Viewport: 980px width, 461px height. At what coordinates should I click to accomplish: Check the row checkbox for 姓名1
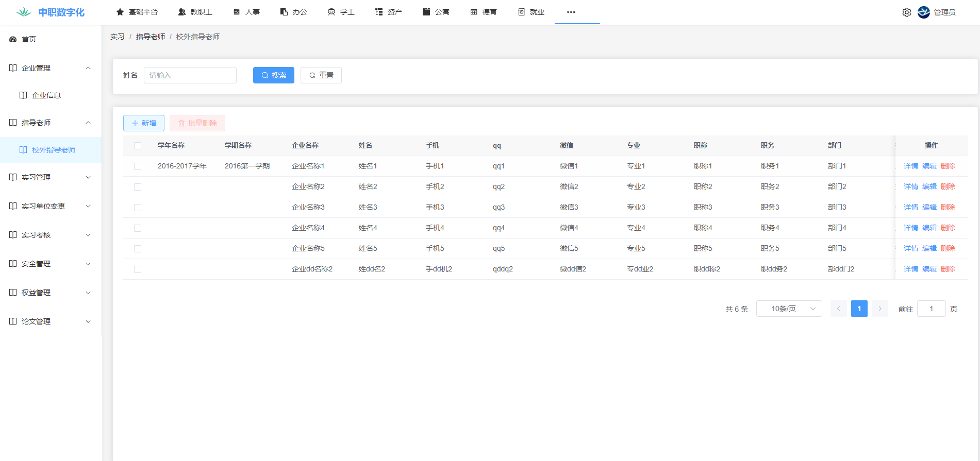coord(138,166)
